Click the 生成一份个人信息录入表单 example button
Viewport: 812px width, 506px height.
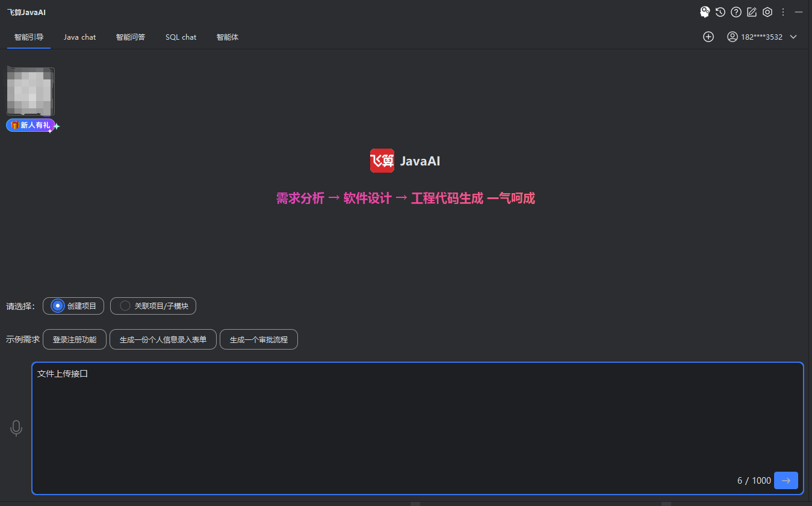163,339
